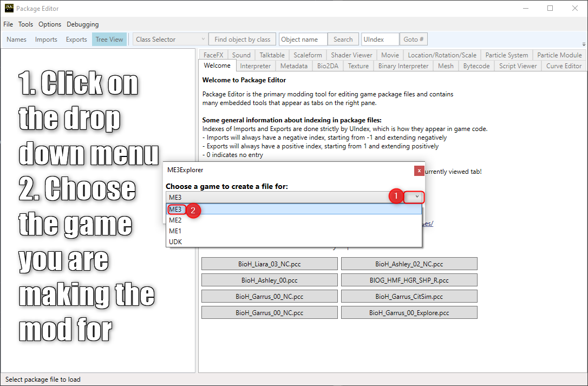Open the Debugging menu

pos(82,24)
